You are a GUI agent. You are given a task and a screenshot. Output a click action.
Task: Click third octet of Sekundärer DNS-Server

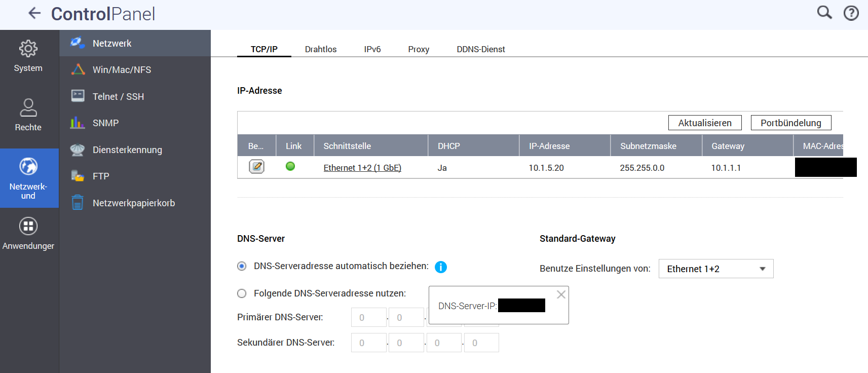[x=444, y=343]
